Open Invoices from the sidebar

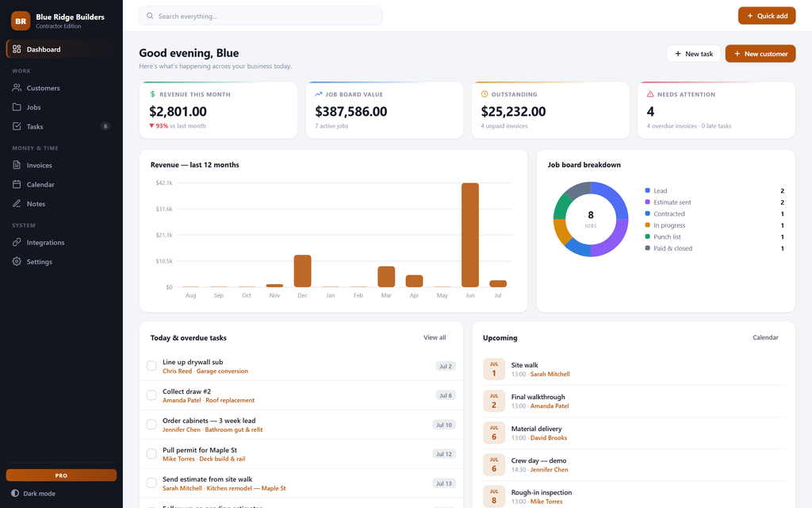(61, 165)
